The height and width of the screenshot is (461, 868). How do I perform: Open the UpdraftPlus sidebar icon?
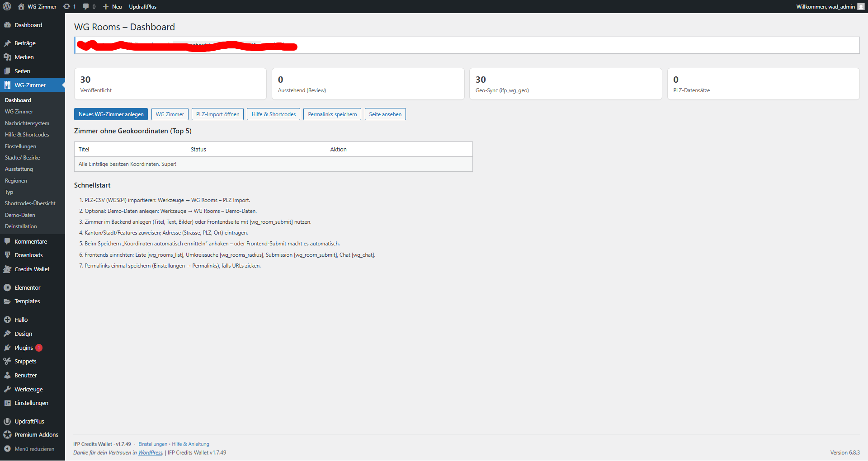[7, 421]
